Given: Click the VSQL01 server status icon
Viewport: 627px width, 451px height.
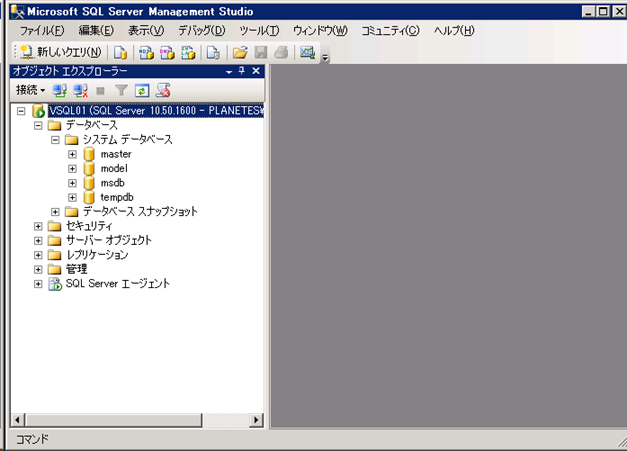Looking at the screenshot, I should point(38,111).
